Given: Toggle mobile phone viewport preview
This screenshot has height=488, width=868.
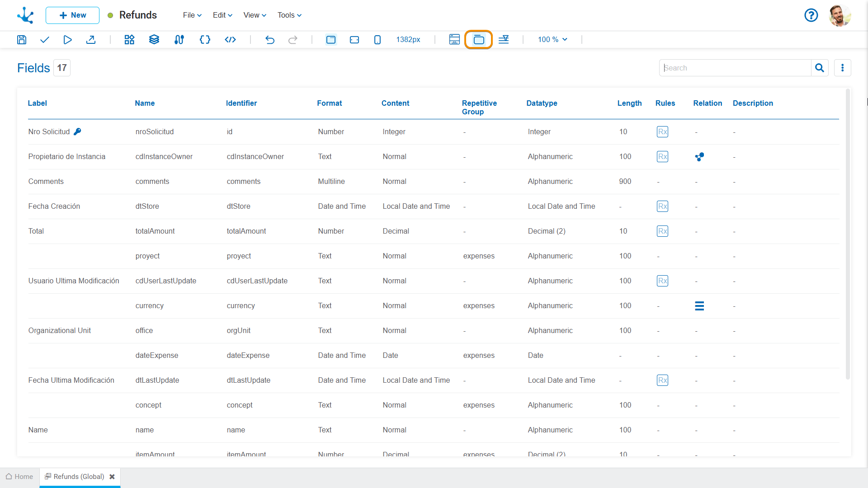Looking at the screenshot, I should (377, 40).
